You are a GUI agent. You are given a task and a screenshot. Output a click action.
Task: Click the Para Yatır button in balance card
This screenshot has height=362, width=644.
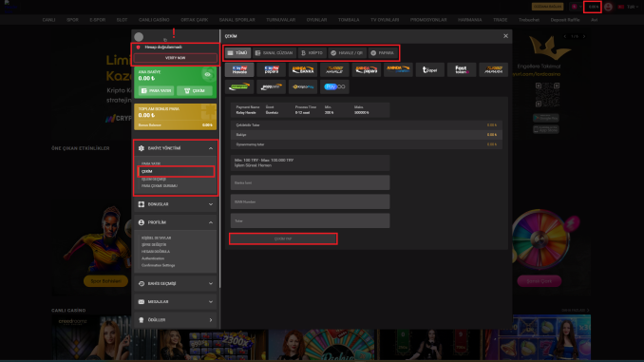[156, 91]
